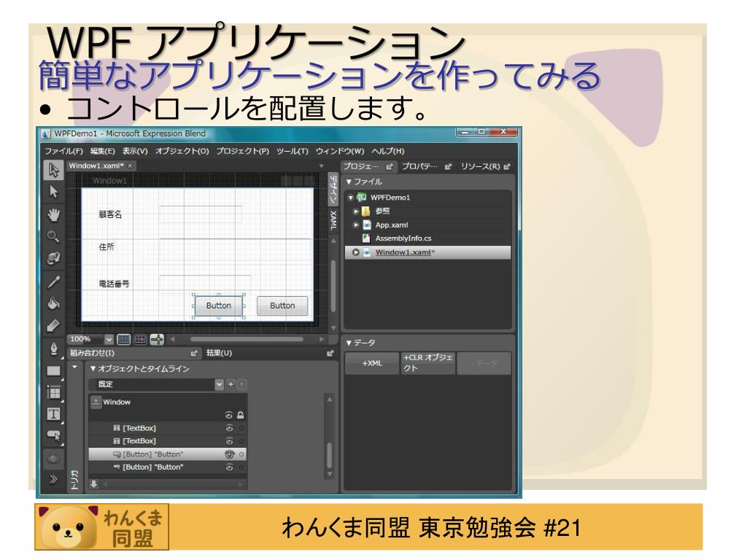
Task: Expand the 参照 folder node
Action: coord(355,211)
